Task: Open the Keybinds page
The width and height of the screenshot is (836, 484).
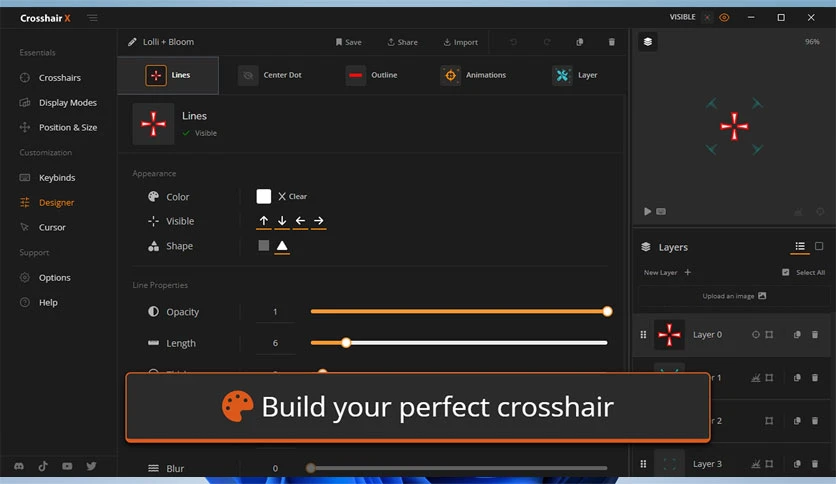Action: [57, 178]
